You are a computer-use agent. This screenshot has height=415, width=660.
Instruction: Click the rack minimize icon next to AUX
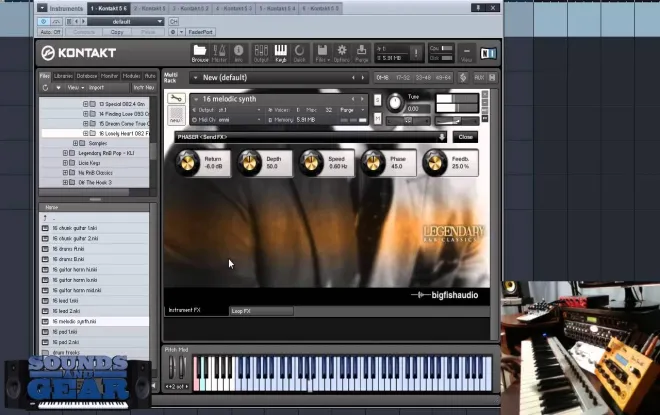click(x=492, y=77)
